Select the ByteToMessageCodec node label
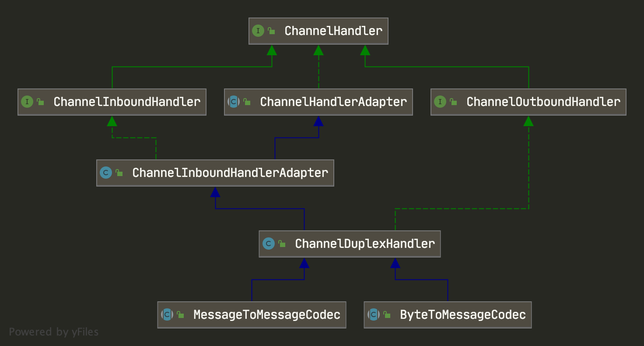The width and height of the screenshot is (644, 346). tap(463, 315)
